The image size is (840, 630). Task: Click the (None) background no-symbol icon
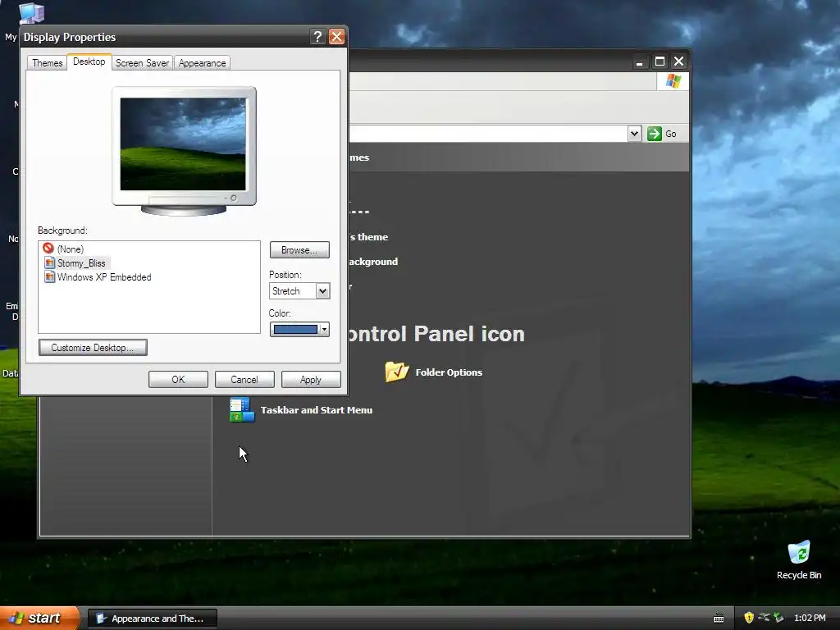click(x=48, y=248)
